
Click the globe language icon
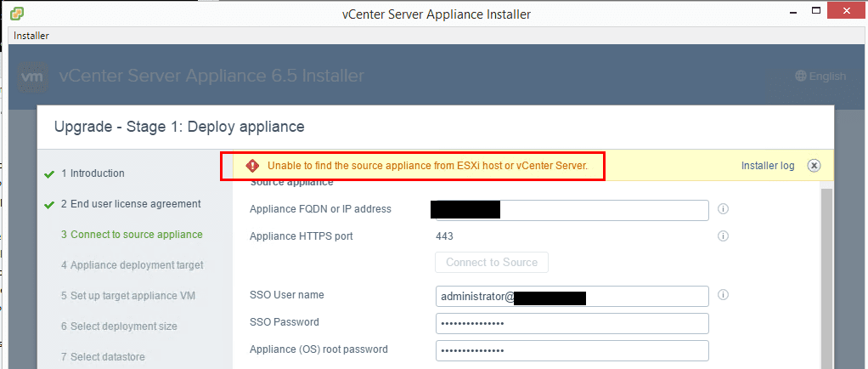click(x=800, y=77)
